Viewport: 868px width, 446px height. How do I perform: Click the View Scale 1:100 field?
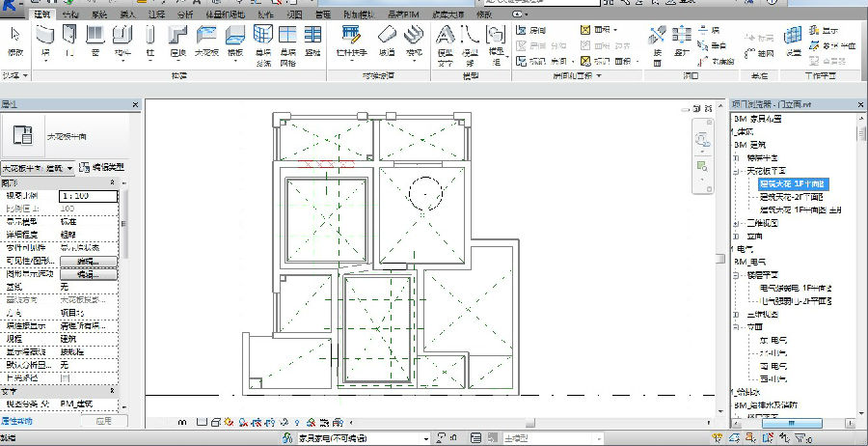(x=88, y=195)
